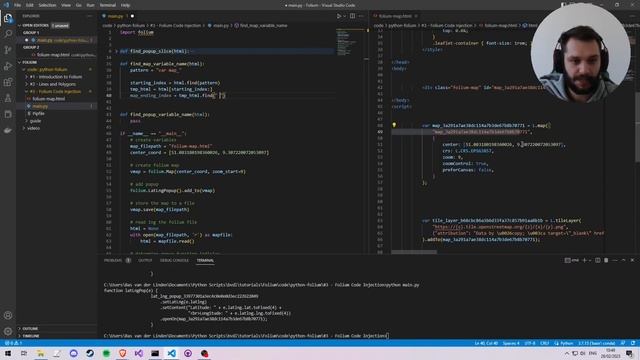640x360 pixels.
Task: Open the Steam taskbar icon
Action: click(x=90, y=353)
